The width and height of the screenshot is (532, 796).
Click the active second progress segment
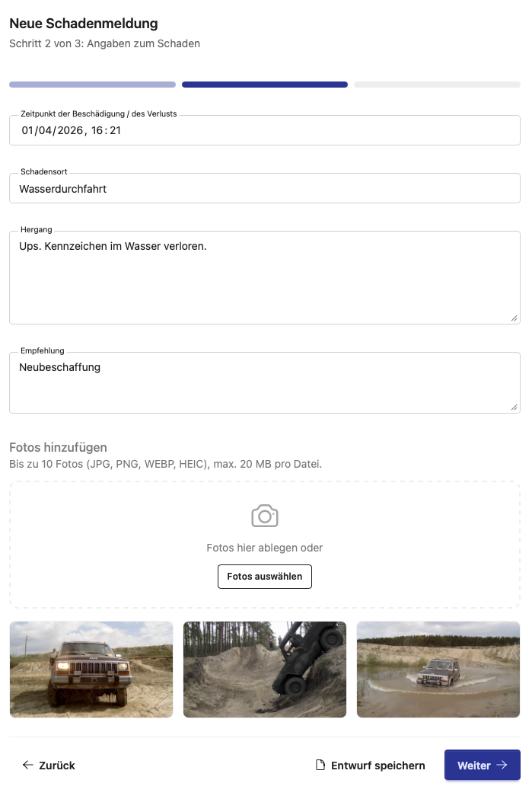tap(264, 85)
